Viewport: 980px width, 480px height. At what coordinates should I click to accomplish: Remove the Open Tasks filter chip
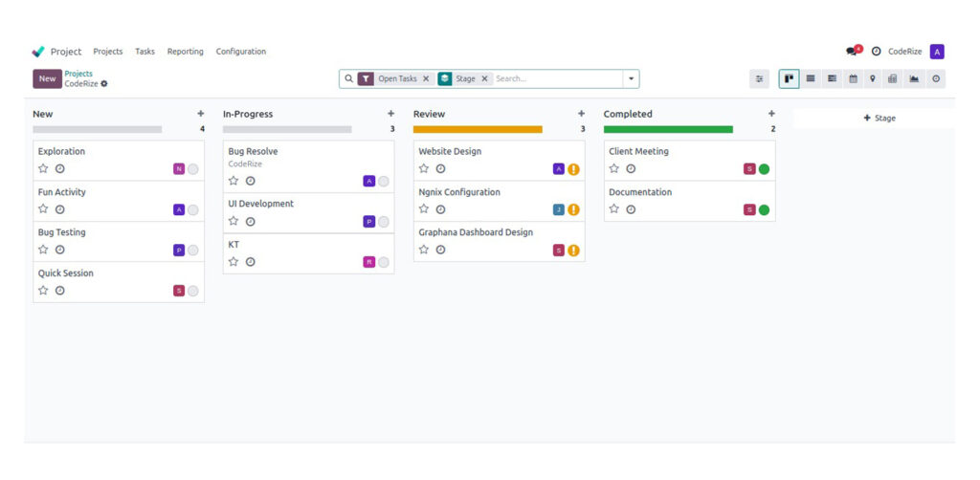[426, 78]
